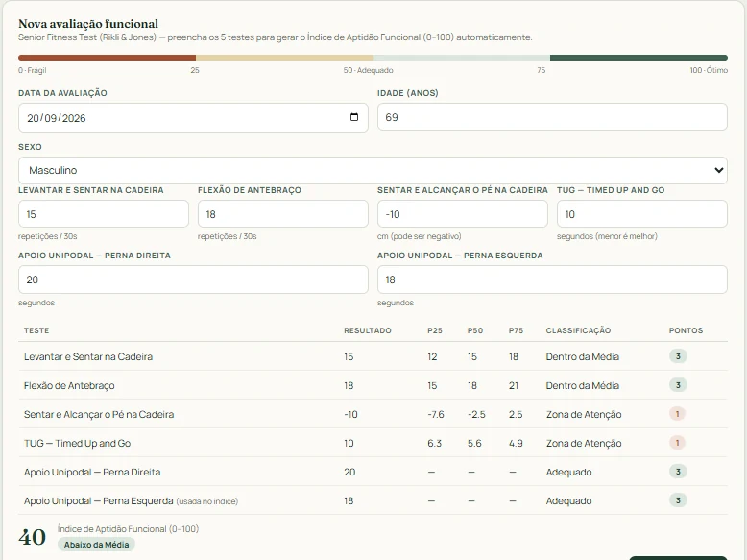Click 'Zona de Atenção' in Sentar e Alcançar row

pos(584,414)
